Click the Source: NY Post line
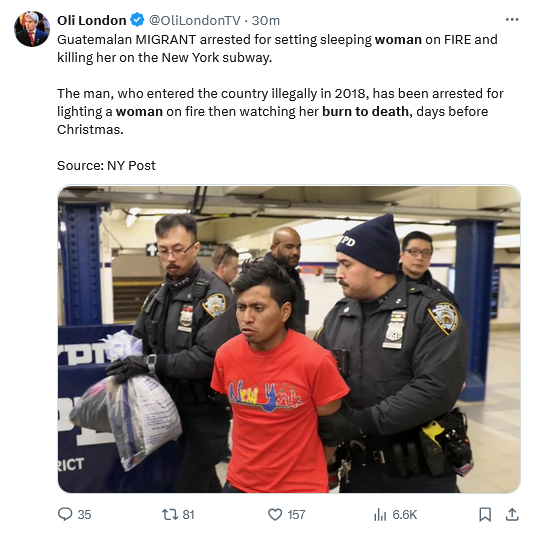The height and width of the screenshot is (533, 534). [106, 166]
